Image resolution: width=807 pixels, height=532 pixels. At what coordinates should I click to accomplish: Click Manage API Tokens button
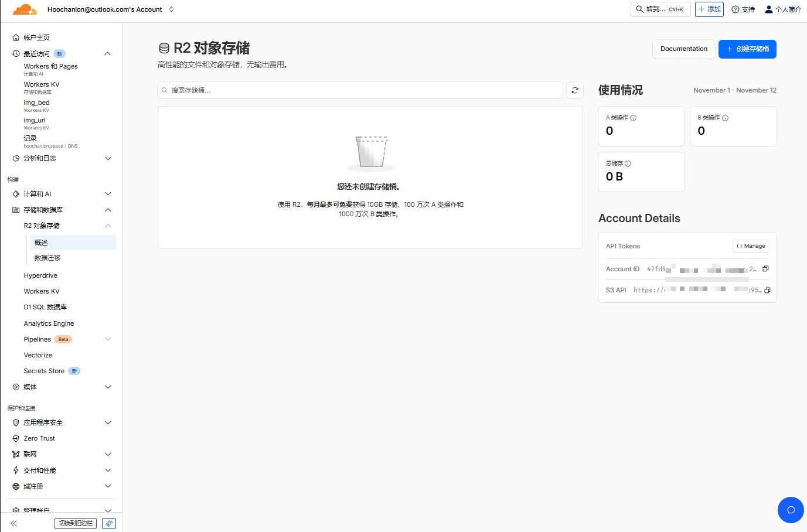(751, 246)
